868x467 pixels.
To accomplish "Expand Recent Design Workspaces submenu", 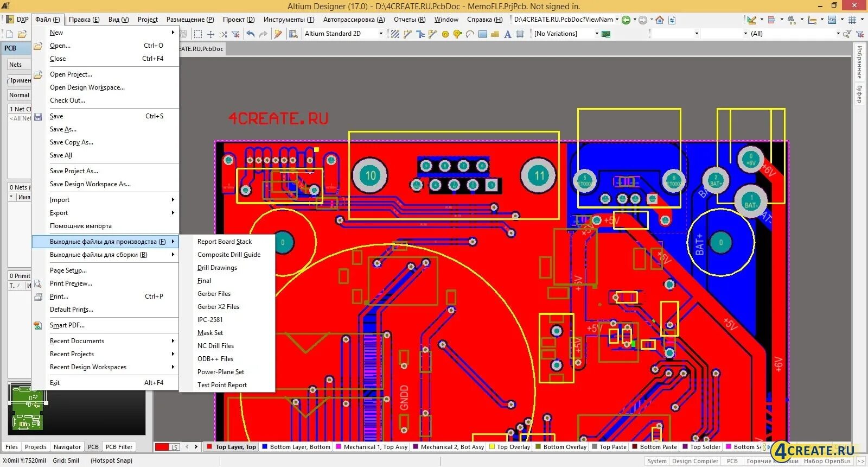I will click(105, 367).
